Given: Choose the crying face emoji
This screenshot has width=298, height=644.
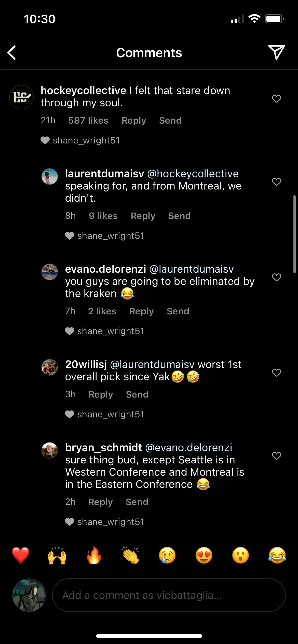Looking at the screenshot, I should (x=167, y=555).
